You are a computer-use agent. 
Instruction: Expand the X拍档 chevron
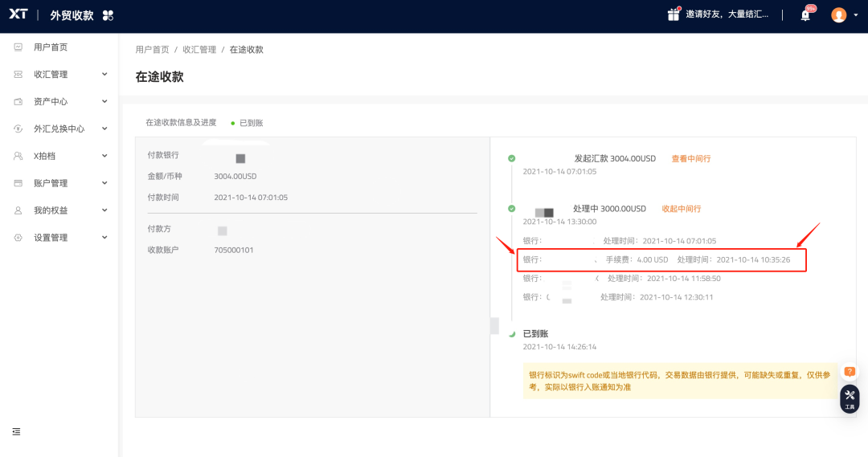104,156
